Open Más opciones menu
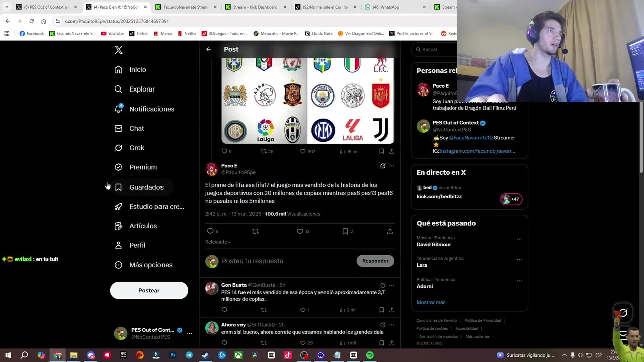 [x=144, y=265]
